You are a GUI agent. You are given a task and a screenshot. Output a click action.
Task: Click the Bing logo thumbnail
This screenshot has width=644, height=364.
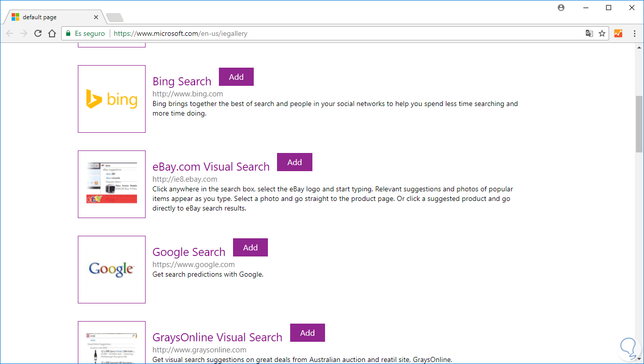coord(112,99)
